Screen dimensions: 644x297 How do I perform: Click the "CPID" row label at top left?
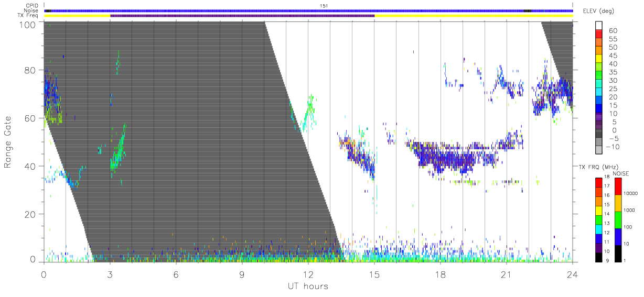(32, 6)
